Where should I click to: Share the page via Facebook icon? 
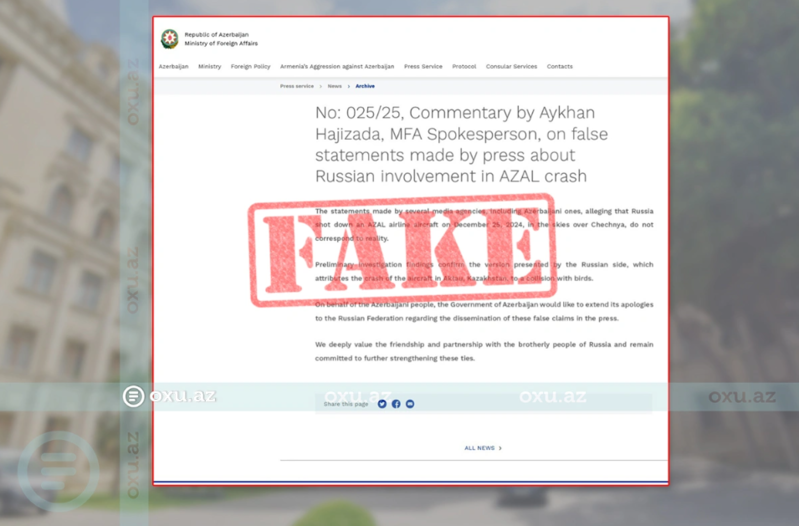[x=396, y=404]
